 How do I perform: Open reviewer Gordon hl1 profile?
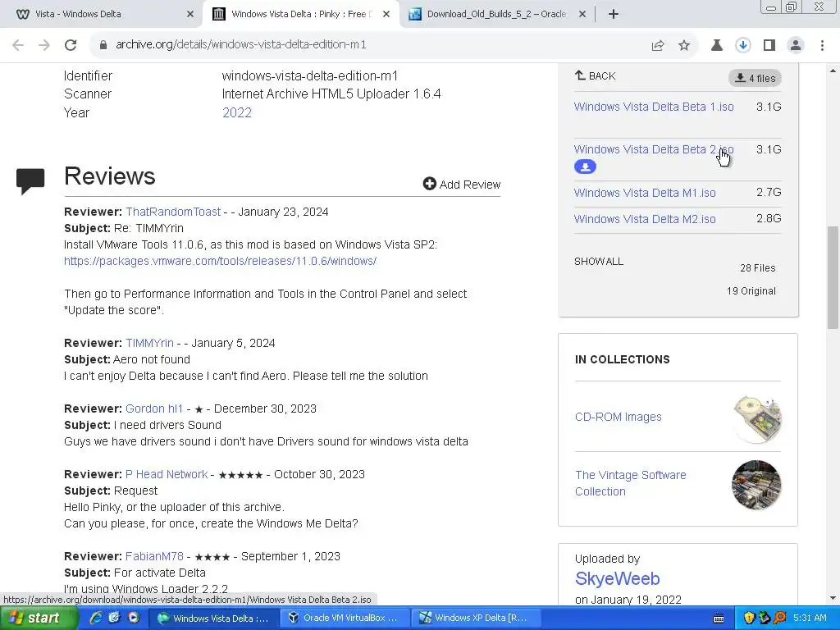[154, 409]
